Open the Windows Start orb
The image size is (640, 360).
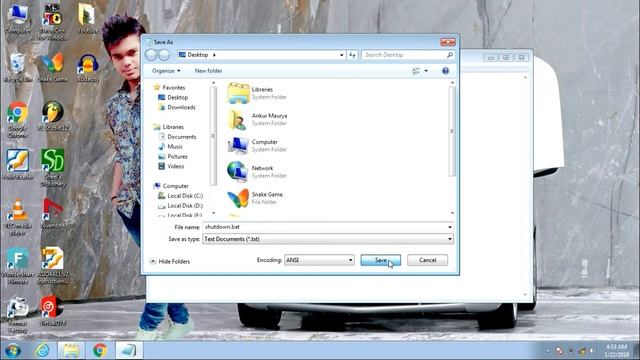tap(13, 351)
